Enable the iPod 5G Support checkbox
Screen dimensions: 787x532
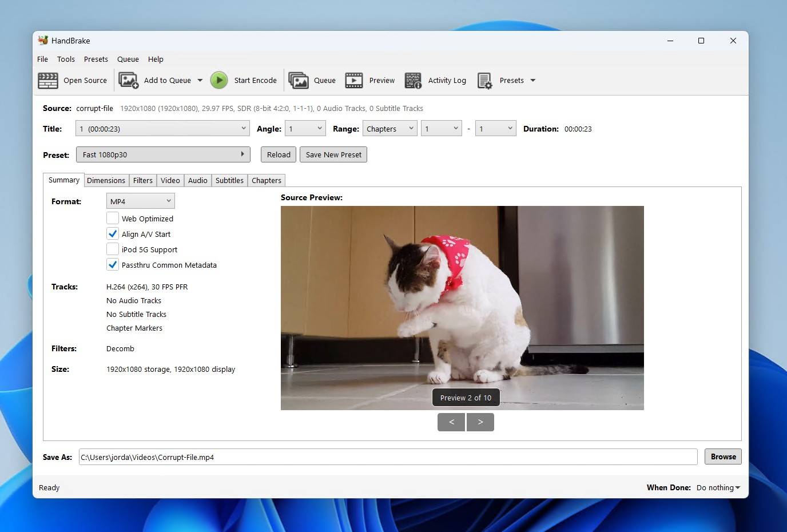113,249
